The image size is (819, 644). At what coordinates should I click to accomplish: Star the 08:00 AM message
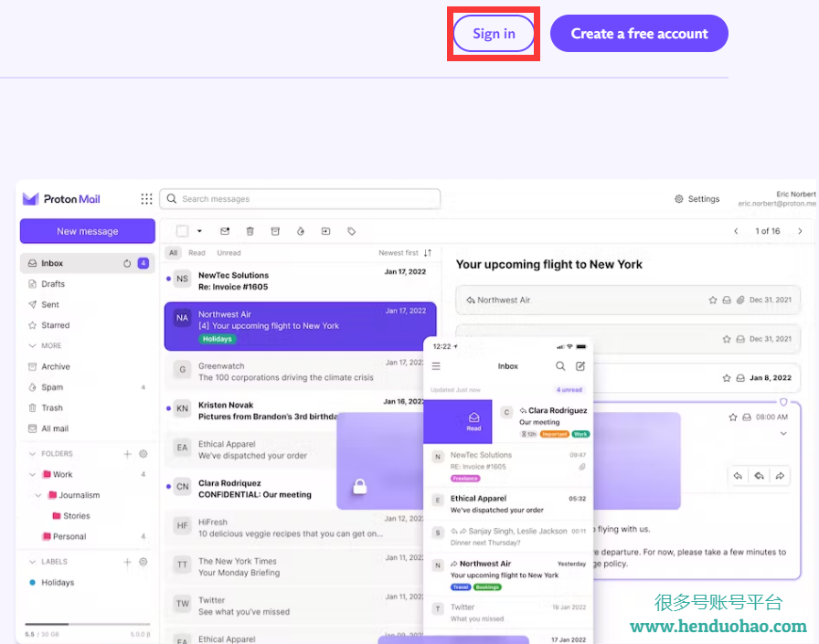[x=733, y=417]
